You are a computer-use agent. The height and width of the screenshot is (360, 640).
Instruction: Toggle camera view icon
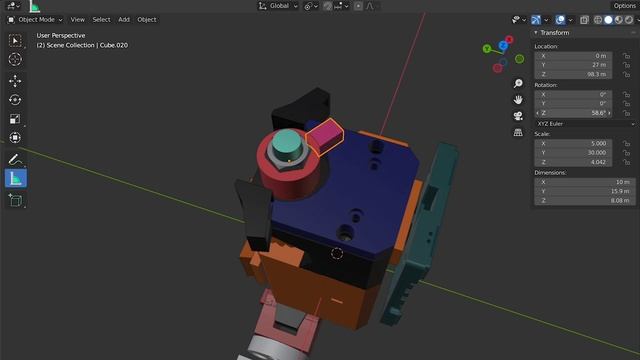pos(518,116)
